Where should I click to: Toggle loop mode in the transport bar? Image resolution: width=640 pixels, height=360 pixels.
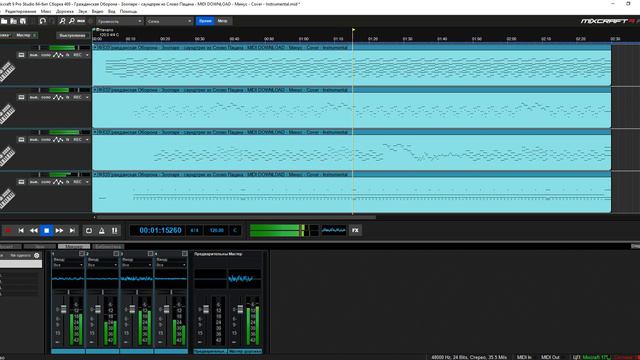(89, 231)
